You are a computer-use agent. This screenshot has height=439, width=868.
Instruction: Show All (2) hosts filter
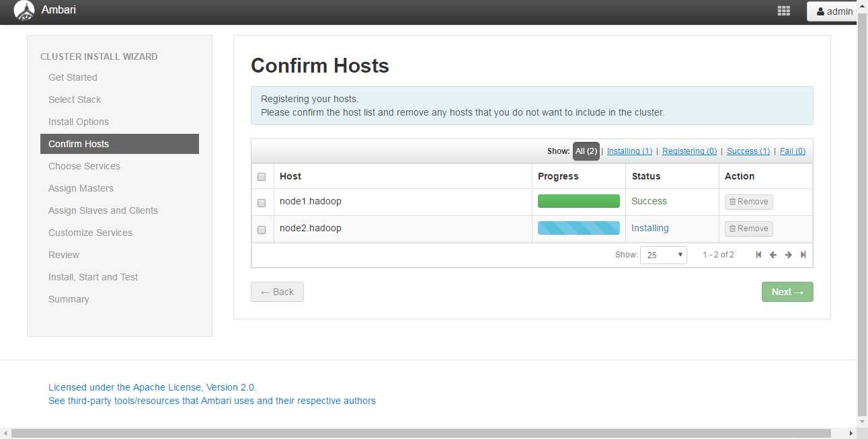[x=586, y=151]
